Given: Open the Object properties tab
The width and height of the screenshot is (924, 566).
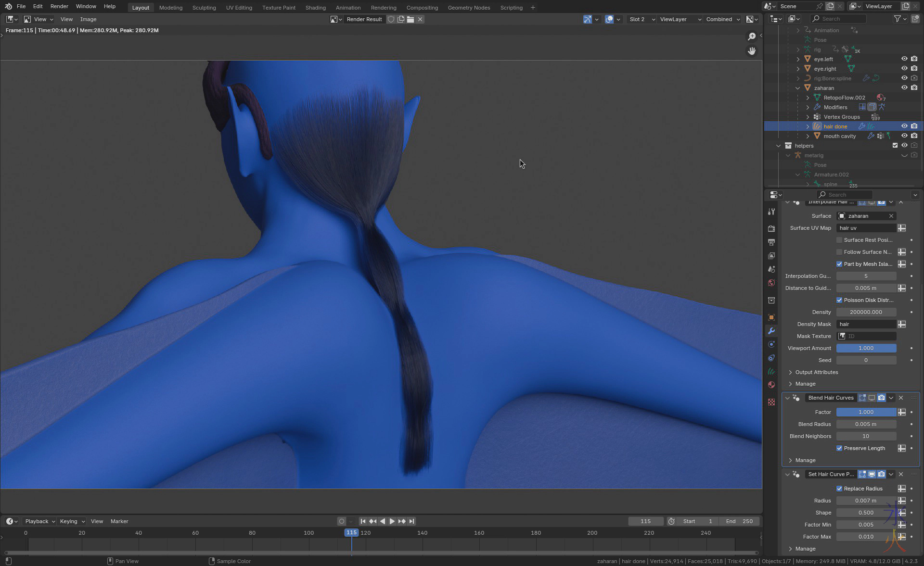Looking at the screenshot, I should [771, 317].
